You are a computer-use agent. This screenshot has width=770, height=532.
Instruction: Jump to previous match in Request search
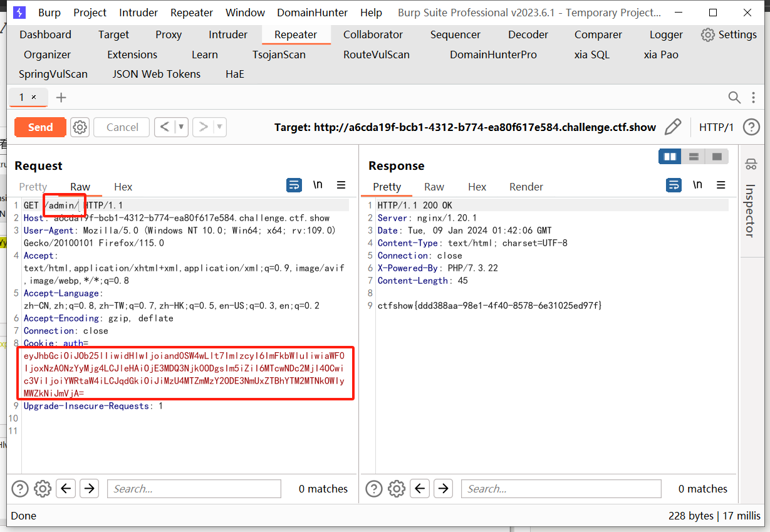pos(66,489)
